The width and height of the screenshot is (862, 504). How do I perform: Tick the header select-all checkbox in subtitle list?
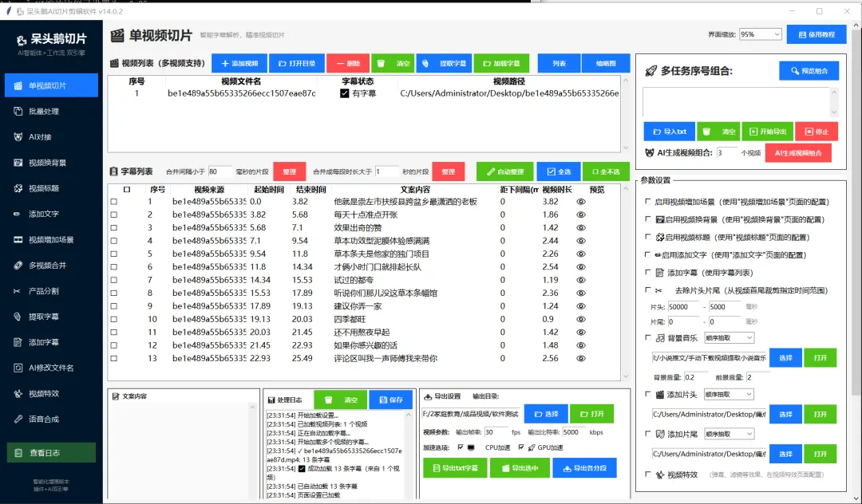coord(127,190)
